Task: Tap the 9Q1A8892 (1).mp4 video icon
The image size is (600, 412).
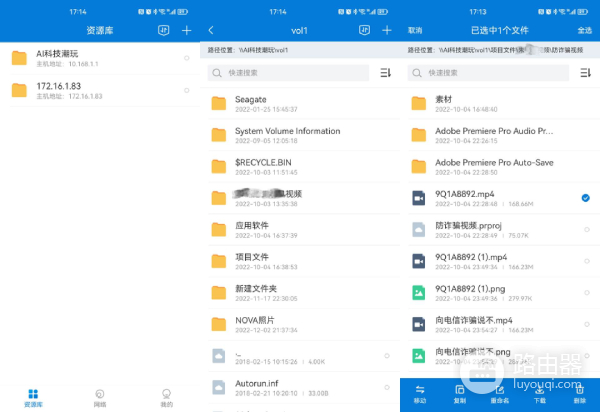Action: 419,261
